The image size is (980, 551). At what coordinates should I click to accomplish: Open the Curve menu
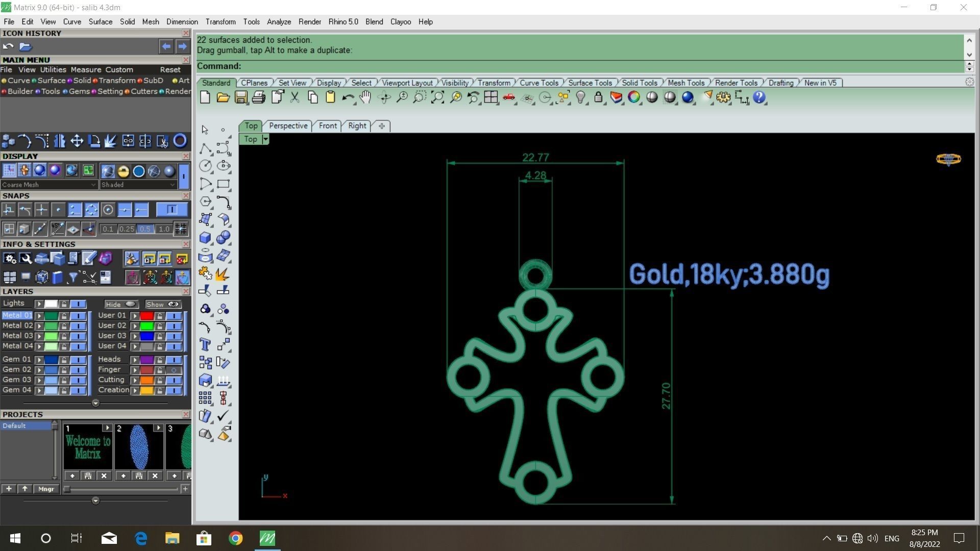(x=72, y=22)
